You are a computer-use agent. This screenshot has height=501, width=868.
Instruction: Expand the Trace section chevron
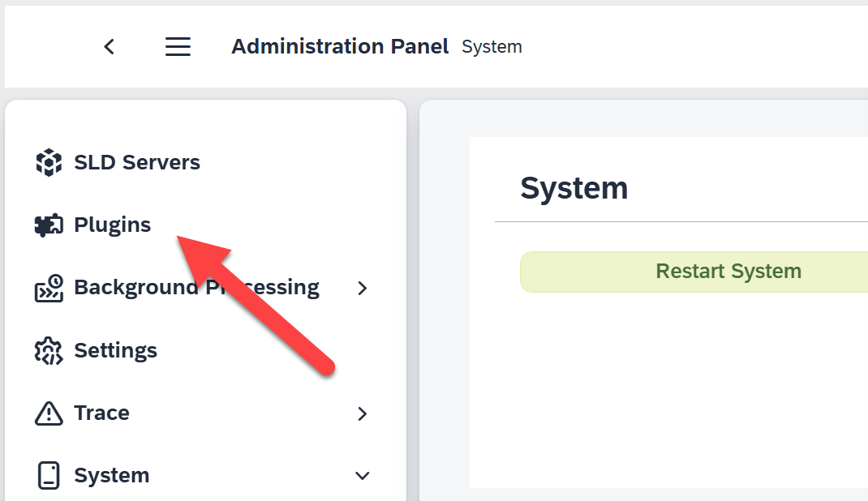363,413
